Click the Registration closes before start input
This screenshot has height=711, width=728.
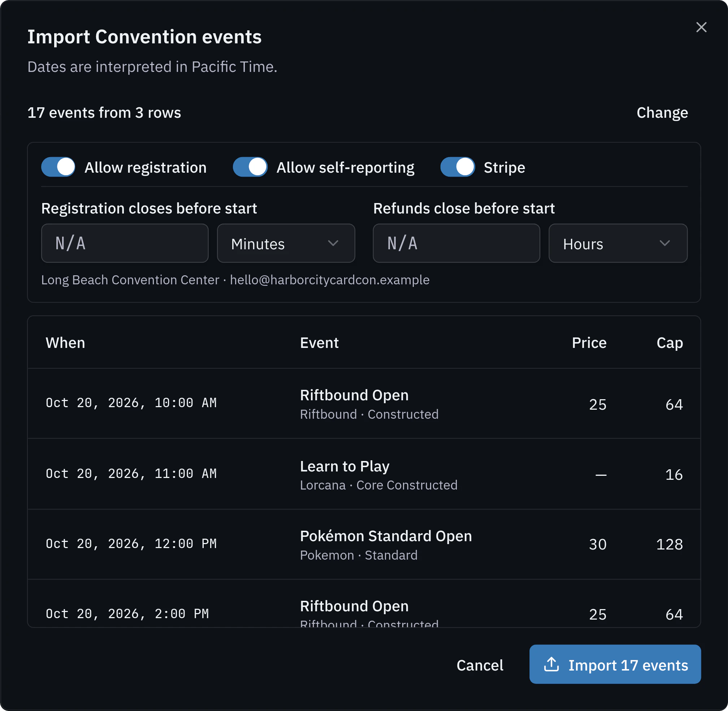pyautogui.click(x=125, y=243)
